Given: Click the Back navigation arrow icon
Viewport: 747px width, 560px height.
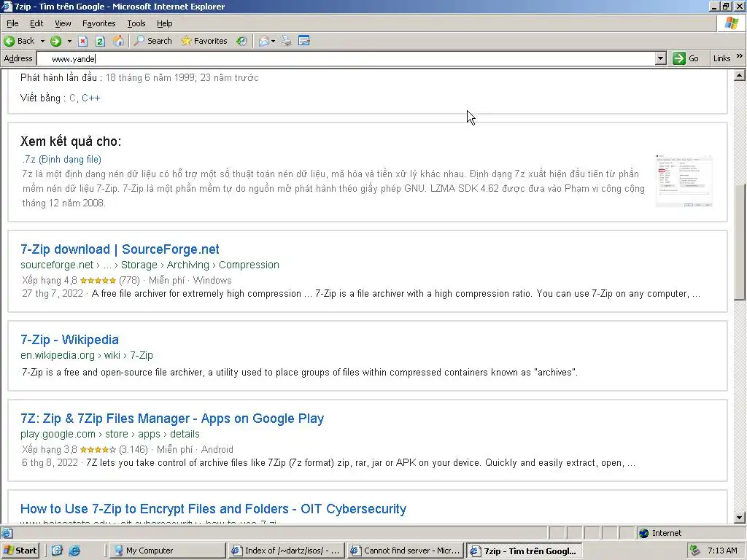Looking at the screenshot, I should [x=9, y=41].
